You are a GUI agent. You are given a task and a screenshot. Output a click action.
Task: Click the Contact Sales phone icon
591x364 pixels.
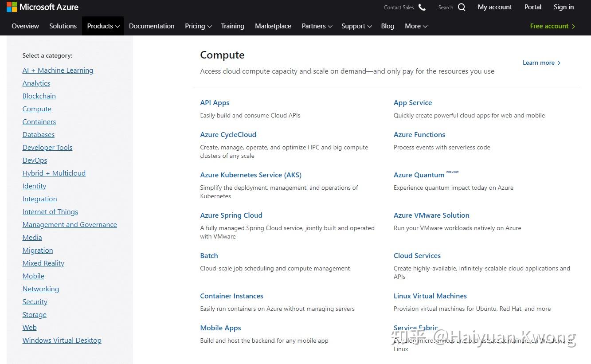pos(422,7)
